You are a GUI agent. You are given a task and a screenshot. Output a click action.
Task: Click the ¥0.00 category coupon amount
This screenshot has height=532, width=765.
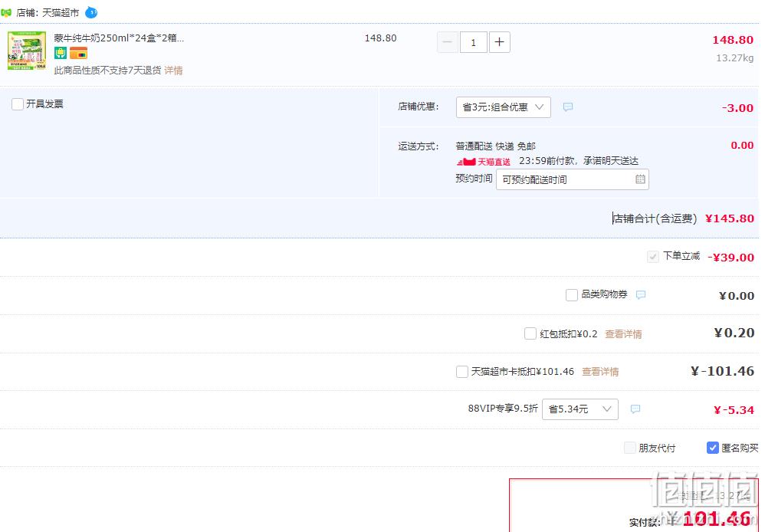coord(737,296)
